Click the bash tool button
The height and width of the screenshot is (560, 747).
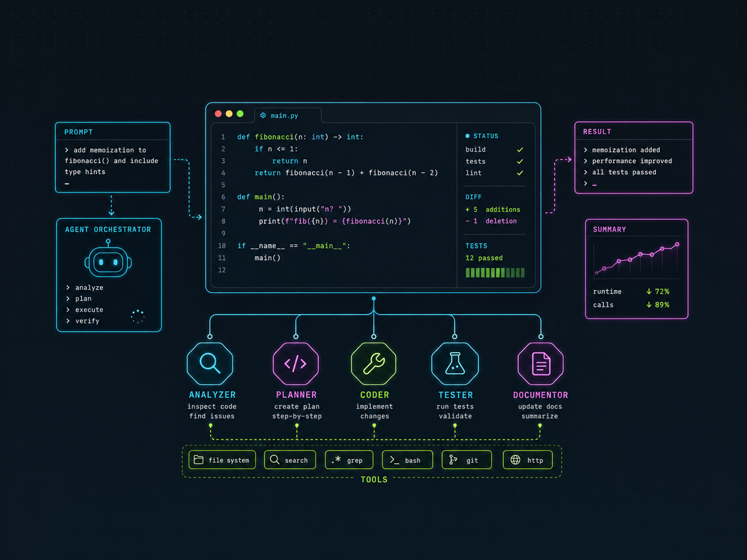pos(407,460)
